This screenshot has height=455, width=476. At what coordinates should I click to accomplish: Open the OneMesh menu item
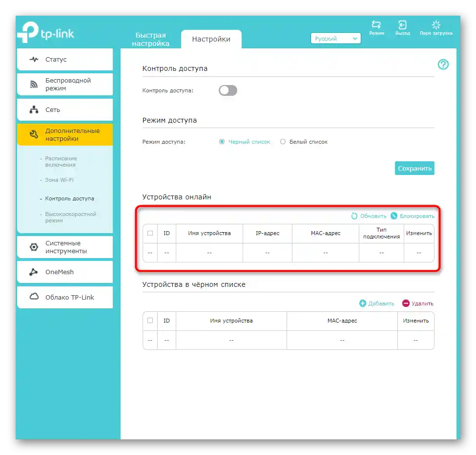65,272
